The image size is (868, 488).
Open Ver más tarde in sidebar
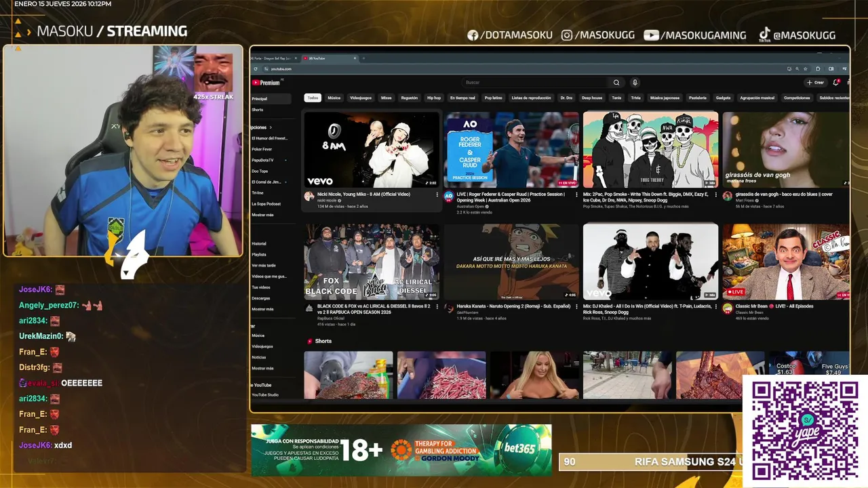pyautogui.click(x=264, y=266)
